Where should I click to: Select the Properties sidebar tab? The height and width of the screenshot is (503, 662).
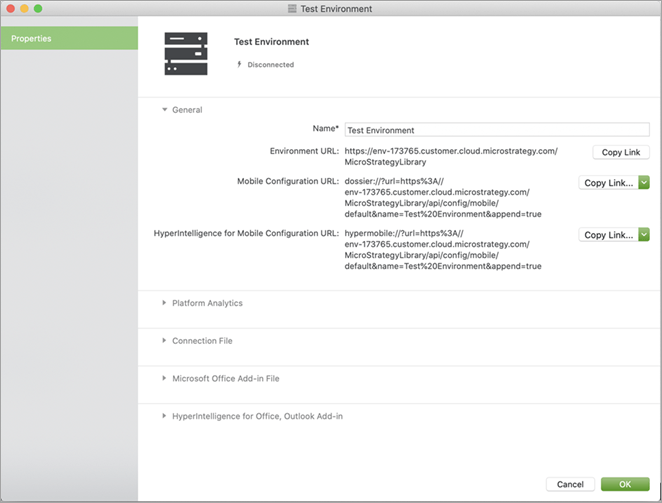coord(69,38)
